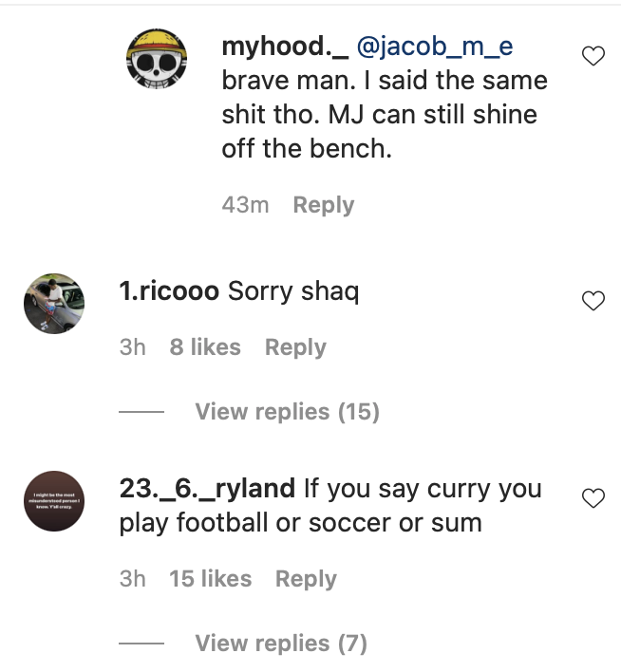This screenshot has width=621, height=672.
Task: Reply to myhood._'s comment
Action: (x=323, y=205)
